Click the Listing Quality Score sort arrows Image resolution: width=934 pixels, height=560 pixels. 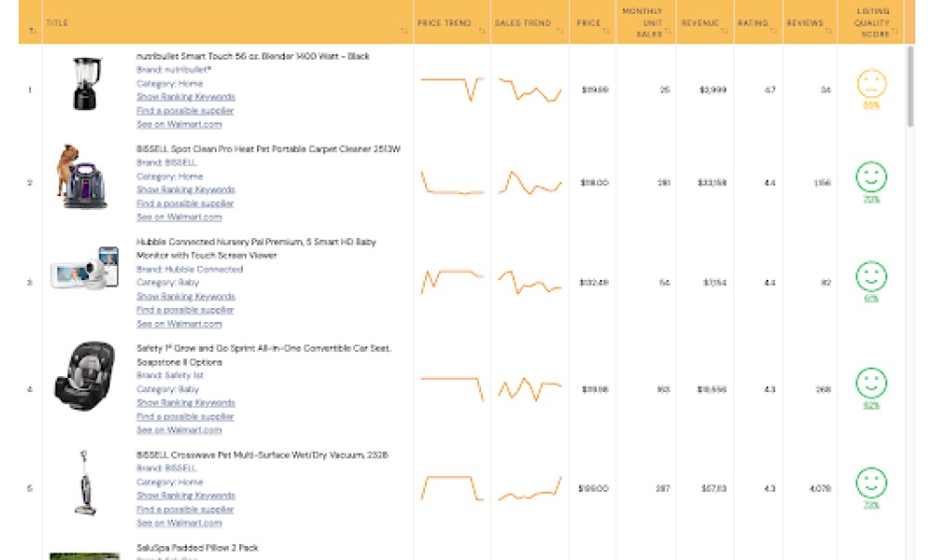[895, 31]
